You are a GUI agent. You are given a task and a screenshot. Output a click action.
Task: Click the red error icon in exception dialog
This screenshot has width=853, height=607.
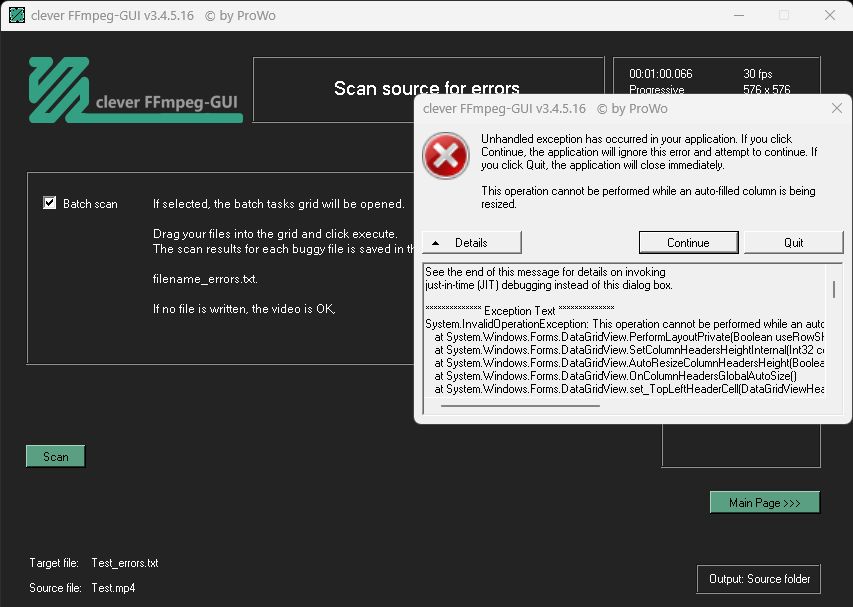[x=446, y=156]
